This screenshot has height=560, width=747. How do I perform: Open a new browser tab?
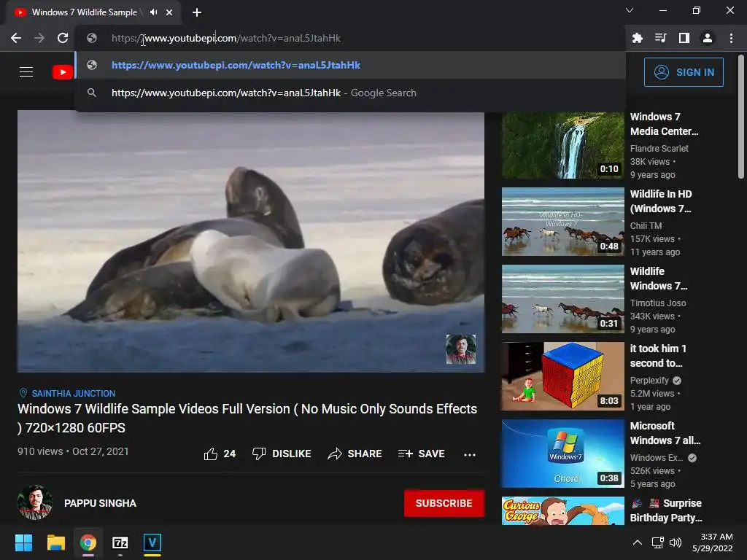pyautogui.click(x=197, y=12)
